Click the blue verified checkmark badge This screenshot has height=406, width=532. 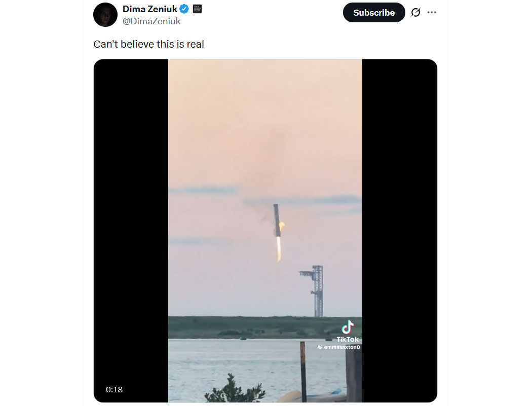185,9
